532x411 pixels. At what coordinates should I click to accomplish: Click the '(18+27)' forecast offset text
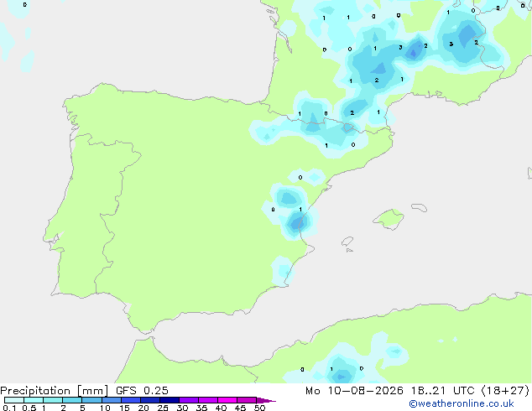click(x=505, y=391)
